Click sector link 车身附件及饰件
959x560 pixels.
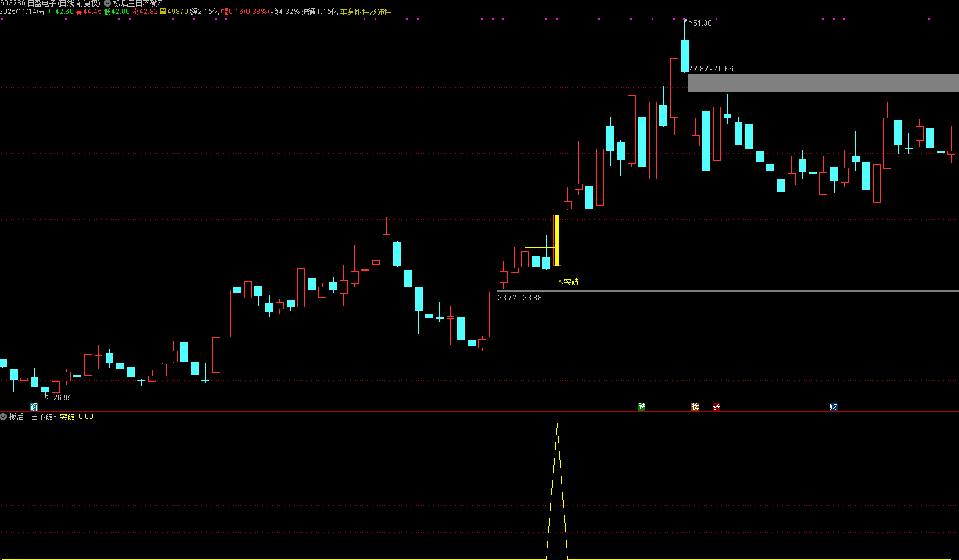pos(366,12)
